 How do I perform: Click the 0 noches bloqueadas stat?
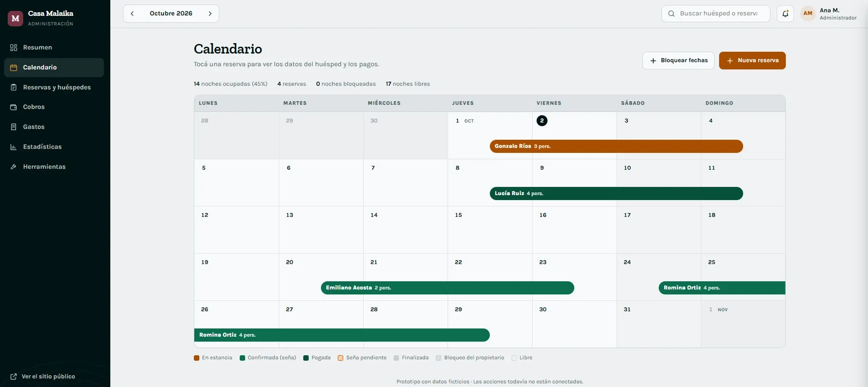[x=346, y=84]
